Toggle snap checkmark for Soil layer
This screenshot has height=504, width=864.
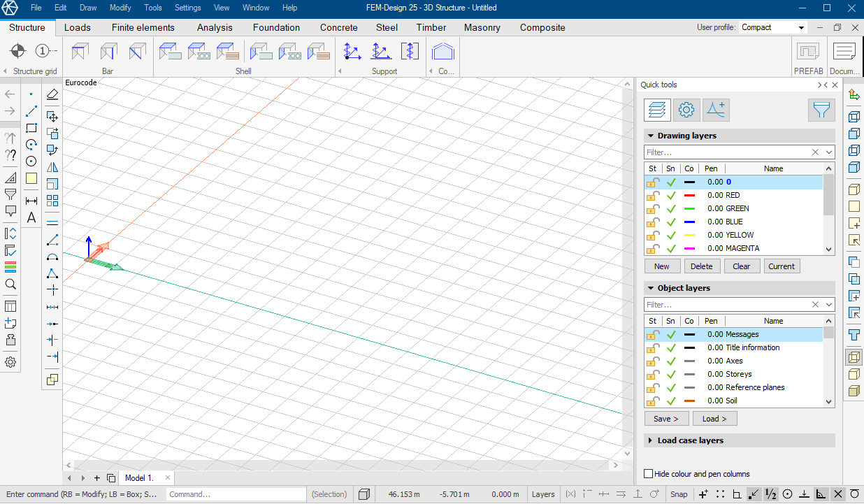pos(671,401)
